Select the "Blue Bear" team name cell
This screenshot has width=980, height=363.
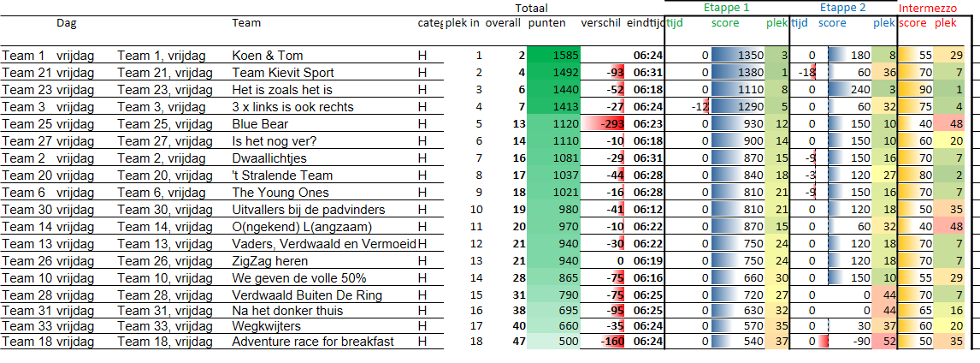pos(260,124)
